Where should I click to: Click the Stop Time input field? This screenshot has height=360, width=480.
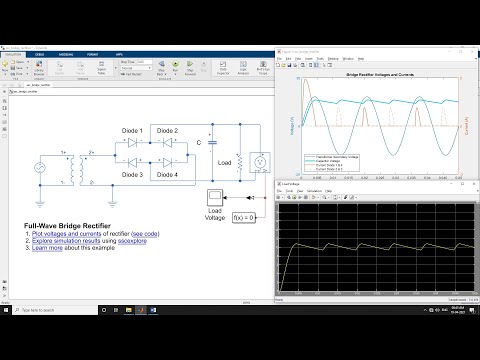pyautogui.click(x=145, y=62)
